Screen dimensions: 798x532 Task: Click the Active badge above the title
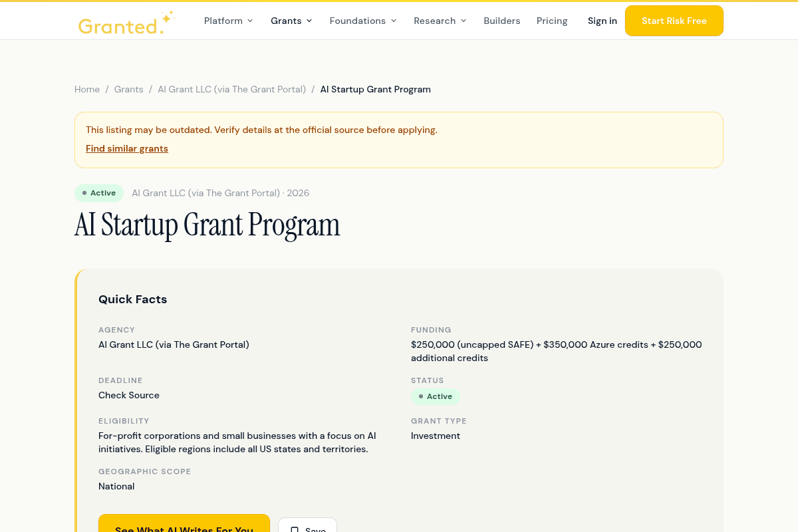click(x=99, y=193)
